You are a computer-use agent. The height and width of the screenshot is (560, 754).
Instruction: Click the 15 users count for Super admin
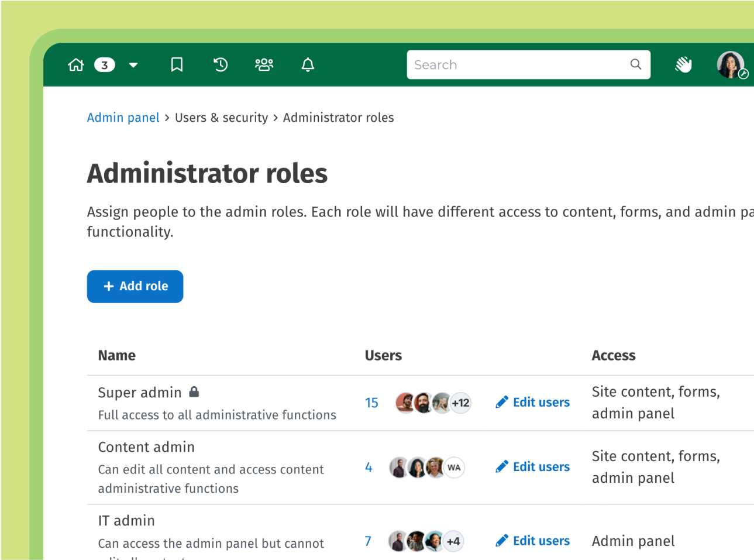(371, 403)
